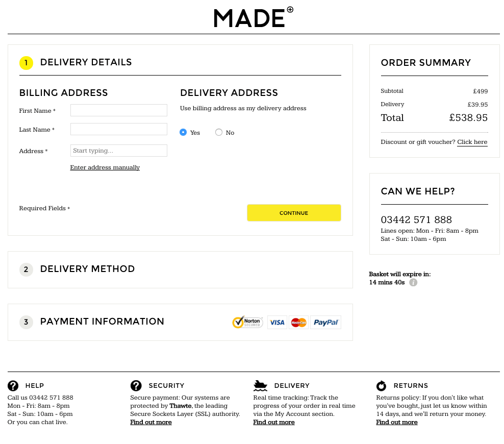
Task: Expand the Delivery Method section
Action: tap(87, 269)
